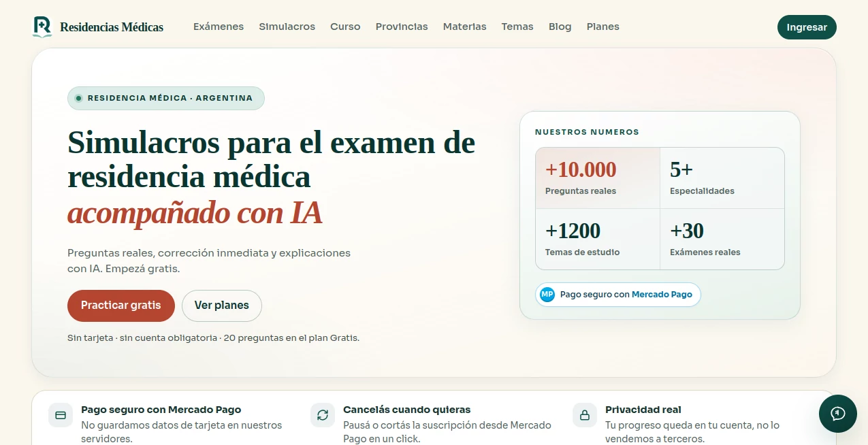Click the refresh arrows icon beside Cancelás
The height and width of the screenshot is (445, 868).
[x=323, y=415]
